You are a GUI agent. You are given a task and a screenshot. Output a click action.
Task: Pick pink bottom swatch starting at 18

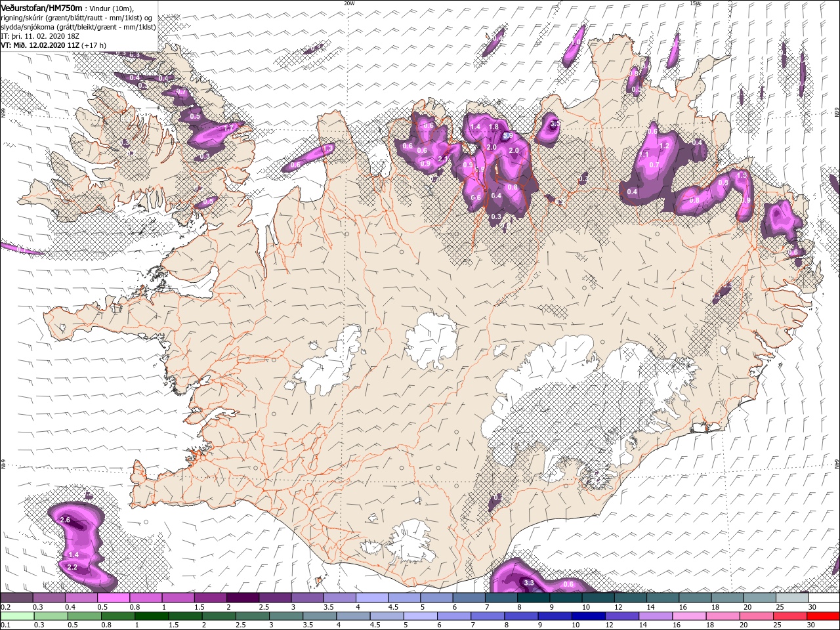pyautogui.click(x=722, y=616)
